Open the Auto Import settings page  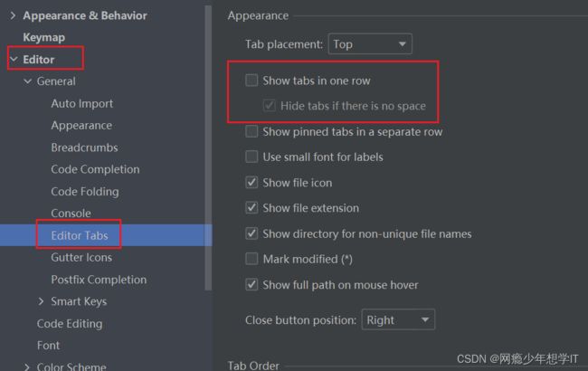(x=81, y=103)
